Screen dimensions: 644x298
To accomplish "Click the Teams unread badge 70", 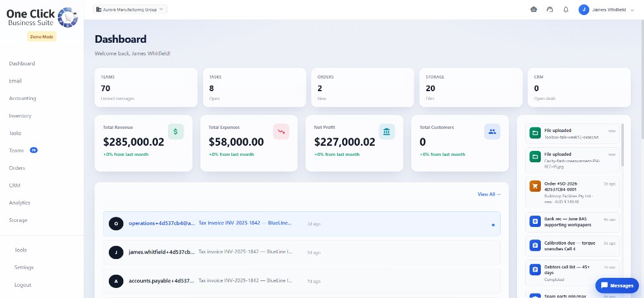I will tap(34, 151).
